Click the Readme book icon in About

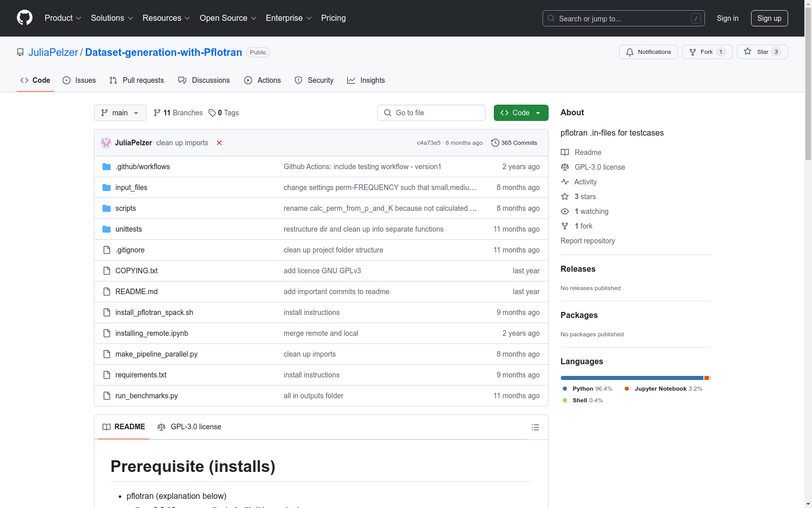click(565, 152)
